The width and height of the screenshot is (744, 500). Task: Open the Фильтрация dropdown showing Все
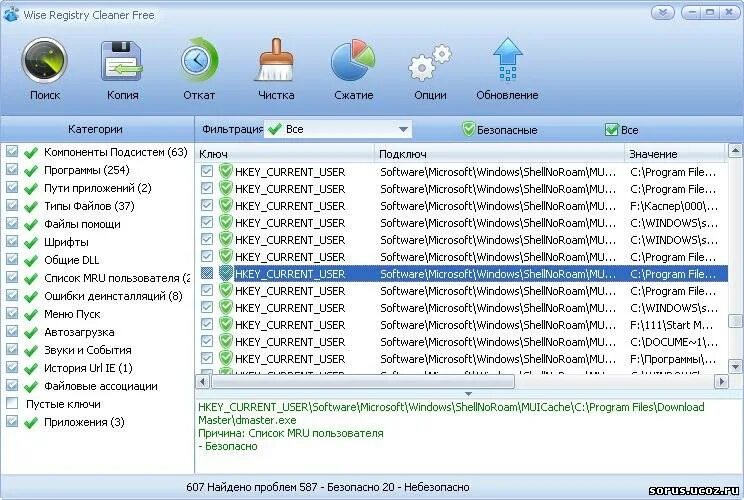pyautogui.click(x=337, y=129)
